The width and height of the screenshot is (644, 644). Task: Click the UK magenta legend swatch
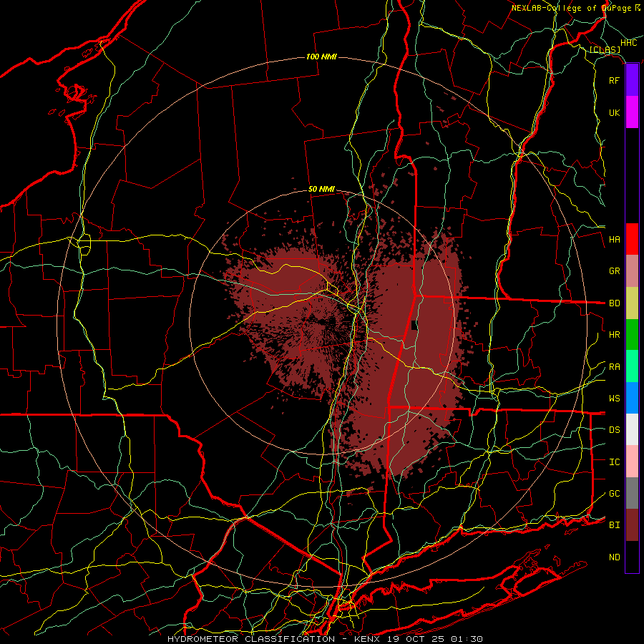point(632,112)
